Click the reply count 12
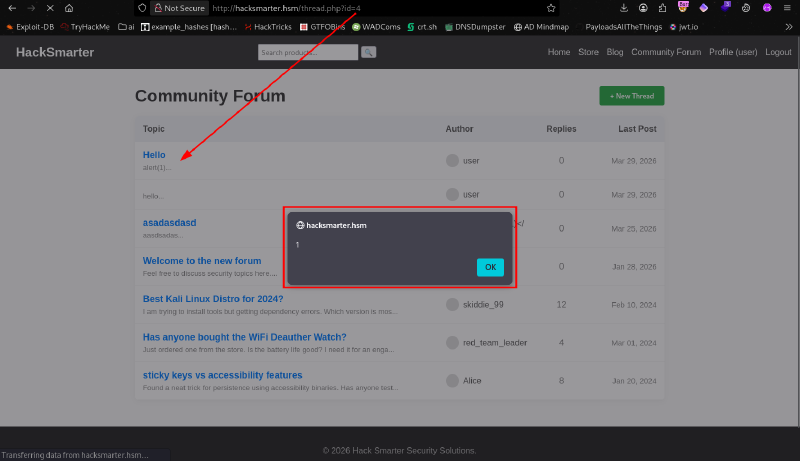Viewport: 800px width, 461px height. click(x=561, y=304)
